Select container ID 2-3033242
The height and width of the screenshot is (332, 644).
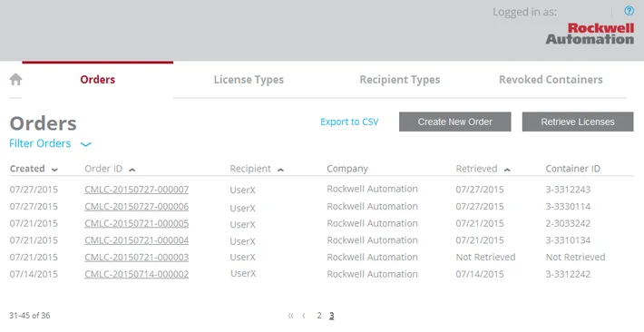pos(568,223)
